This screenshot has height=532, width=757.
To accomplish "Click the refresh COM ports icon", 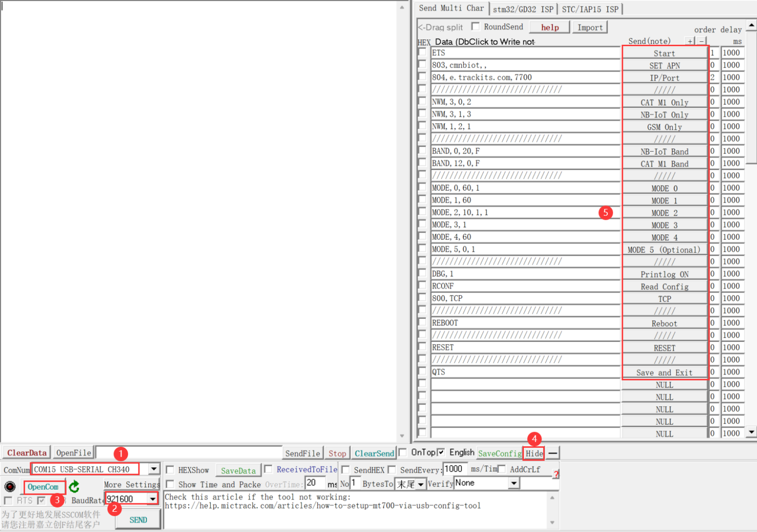I will (x=74, y=487).
